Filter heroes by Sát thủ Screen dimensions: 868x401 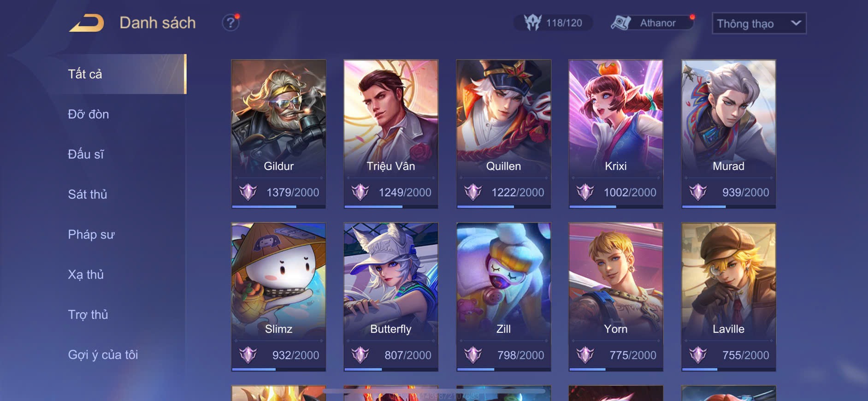click(x=88, y=194)
